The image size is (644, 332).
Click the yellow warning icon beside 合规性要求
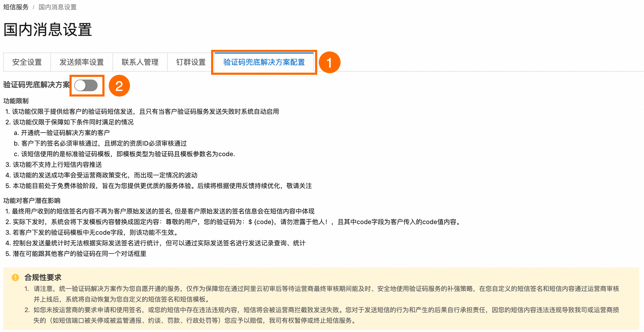click(15, 277)
